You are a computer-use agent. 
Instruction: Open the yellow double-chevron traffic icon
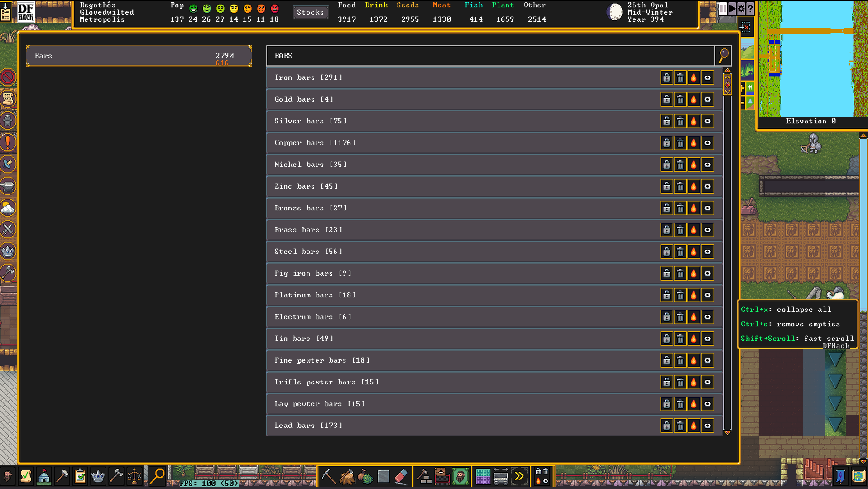(x=519, y=476)
